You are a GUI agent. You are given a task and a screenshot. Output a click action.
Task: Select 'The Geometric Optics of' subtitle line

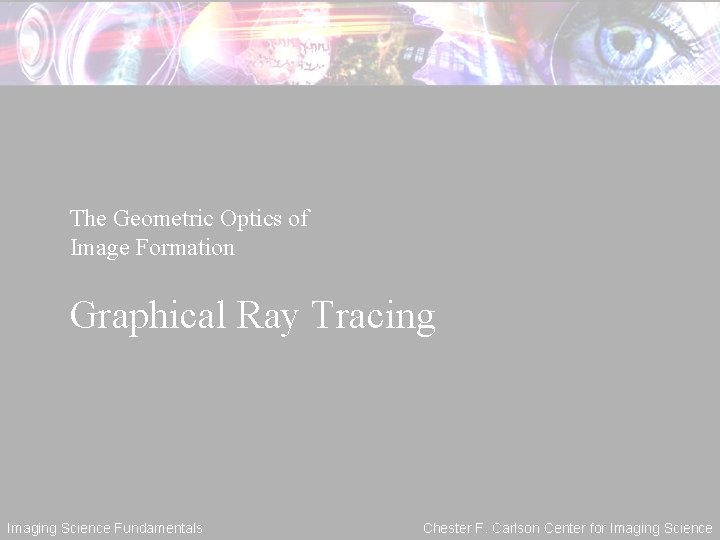(190, 219)
